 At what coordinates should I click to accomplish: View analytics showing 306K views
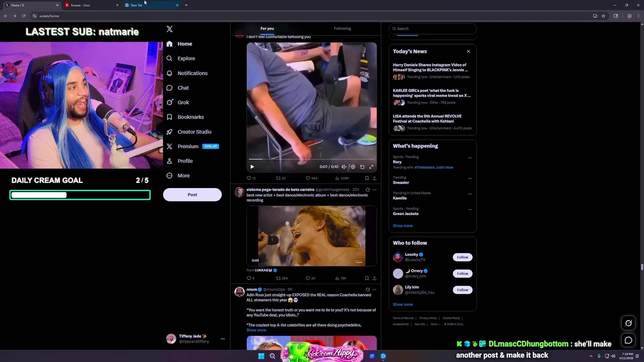[x=342, y=178]
